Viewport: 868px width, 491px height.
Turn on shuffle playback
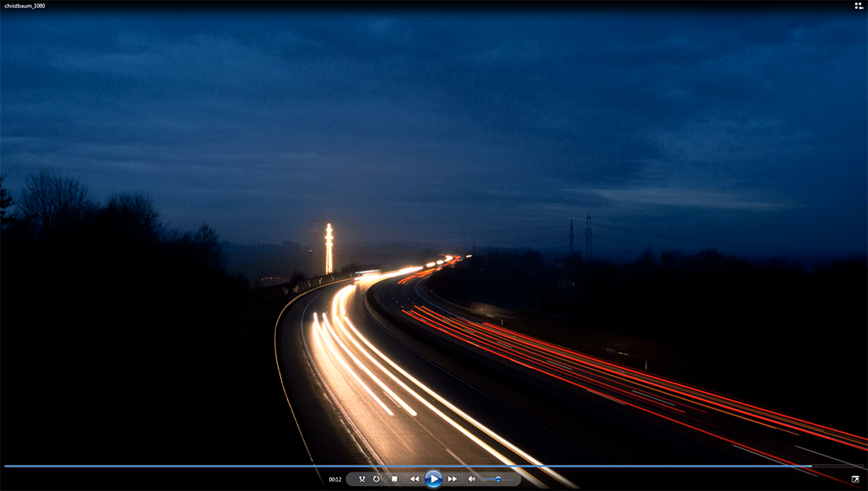362,479
